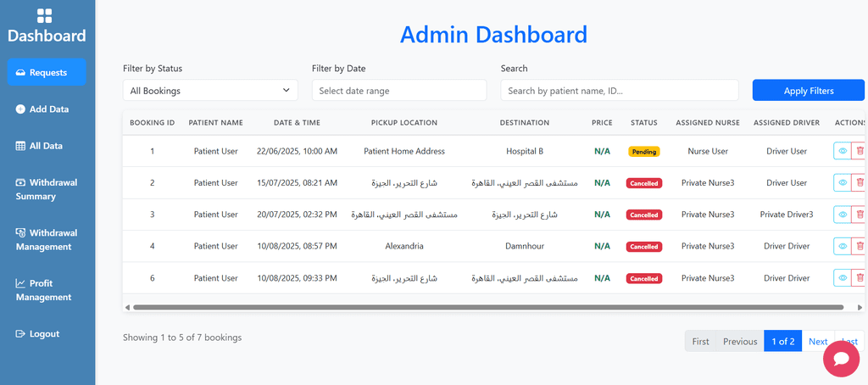Click the Patient Home Address cell

coord(404,151)
